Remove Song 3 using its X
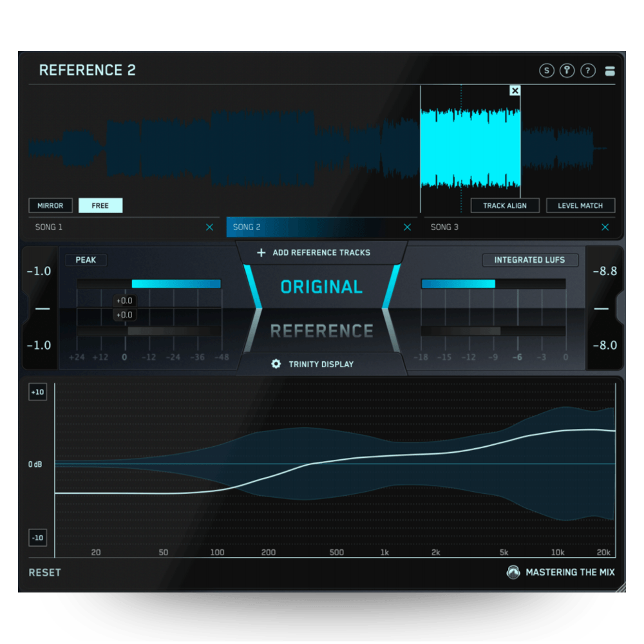644x644 pixels. click(605, 227)
